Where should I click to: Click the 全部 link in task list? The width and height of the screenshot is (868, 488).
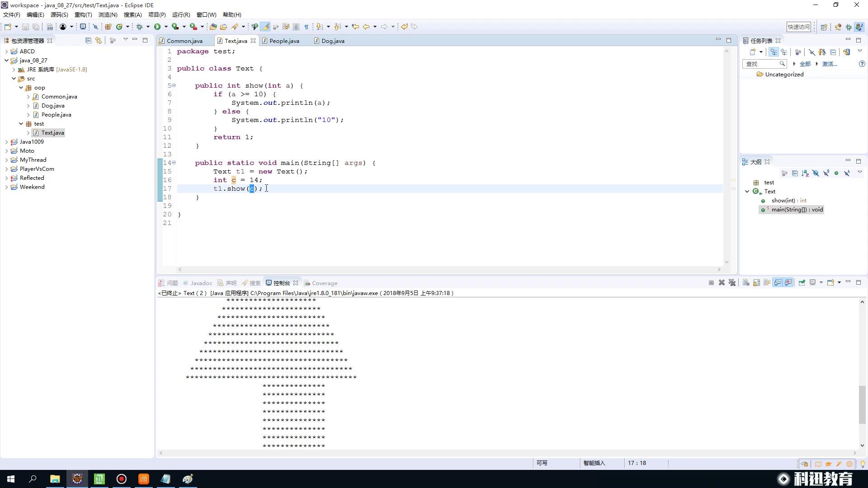pos(805,64)
